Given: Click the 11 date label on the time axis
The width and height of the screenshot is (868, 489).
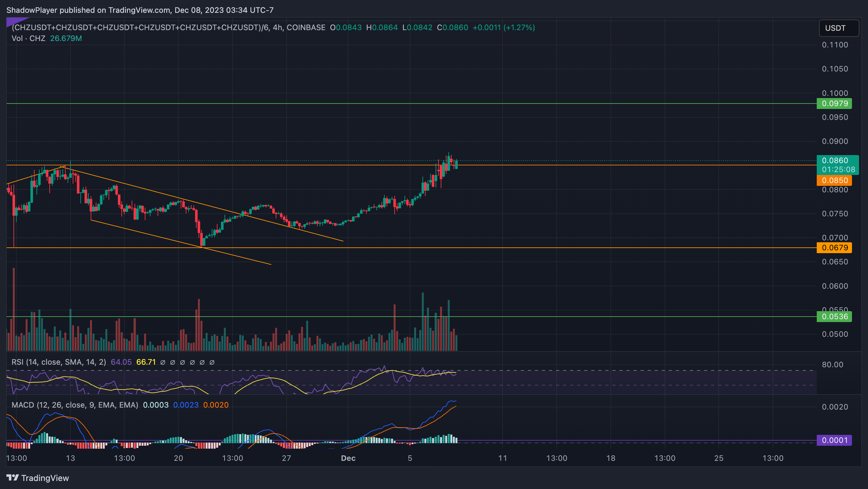Looking at the screenshot, I should (x=503, y=458).
